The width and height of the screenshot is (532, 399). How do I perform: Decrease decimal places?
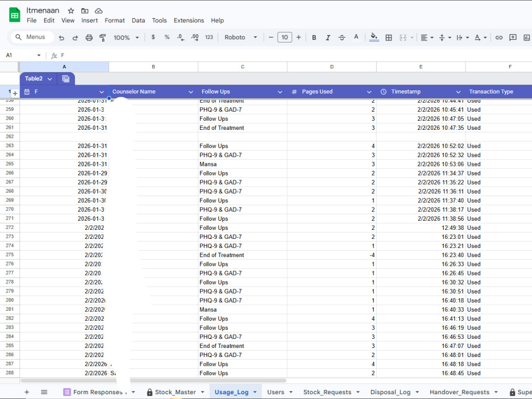(180, 37)
